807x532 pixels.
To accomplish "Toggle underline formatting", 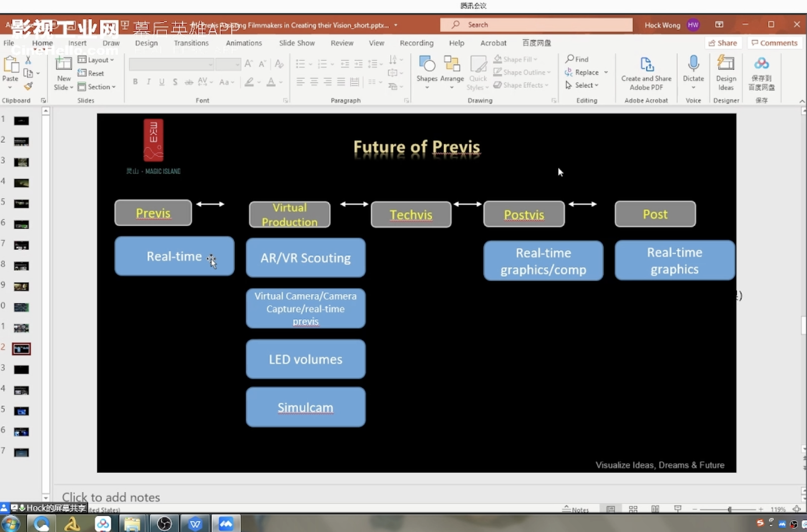I will click(x=161, y=82).
